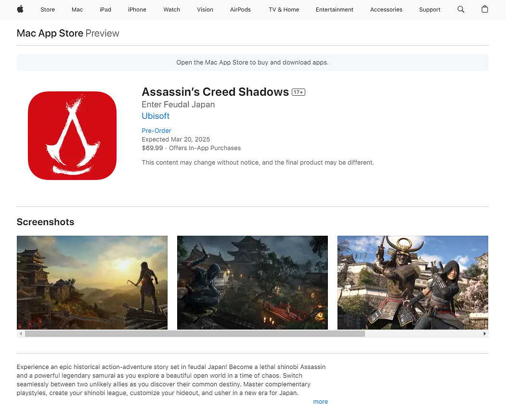506x420 pixels.
Task: View the night castle crouching assassin screenshot
Action: [x=252, y=282]
